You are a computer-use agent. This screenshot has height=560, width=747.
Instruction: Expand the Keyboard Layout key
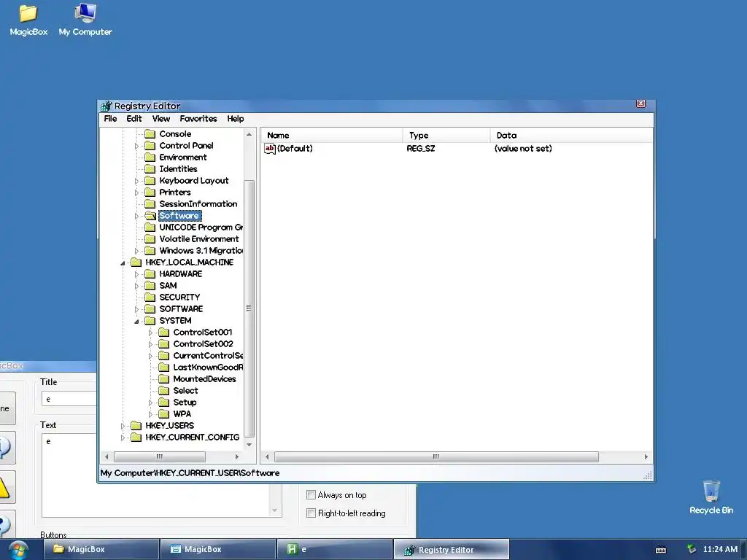click(x=136, y=181)
